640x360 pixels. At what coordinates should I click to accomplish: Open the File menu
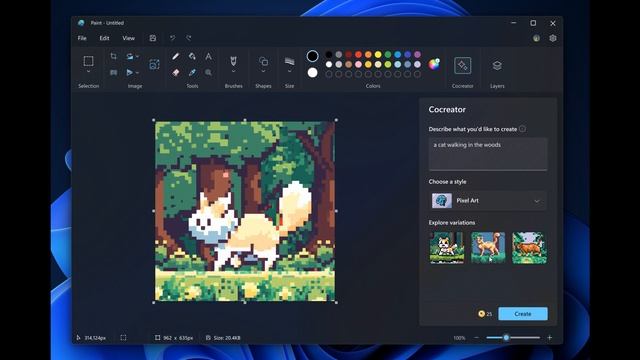tap(82, 38)
